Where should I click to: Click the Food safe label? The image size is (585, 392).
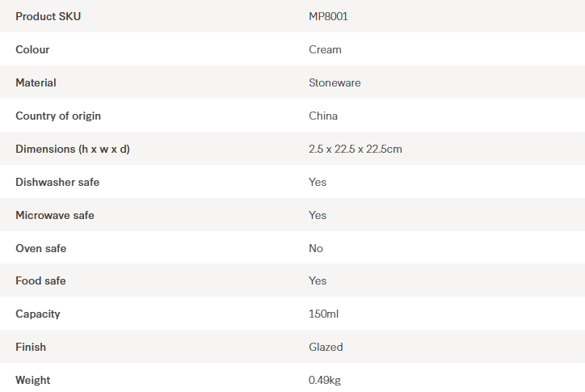click(41, 280)
